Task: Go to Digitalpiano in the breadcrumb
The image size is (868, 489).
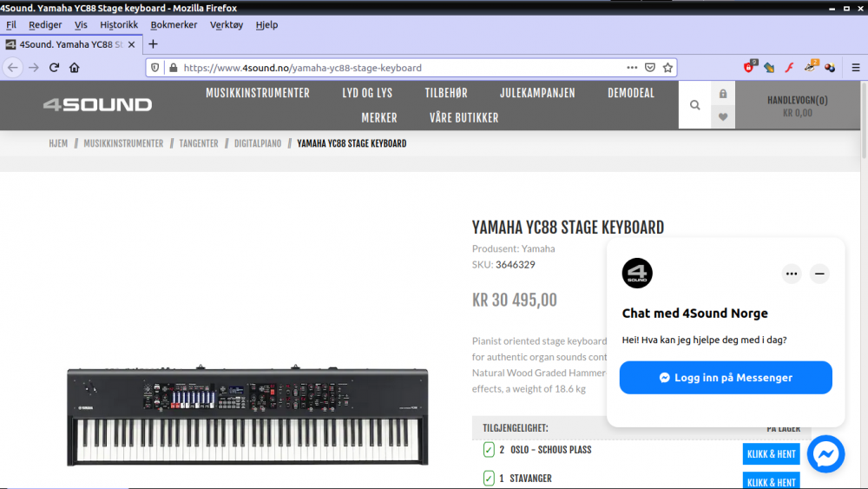Action: (x=258, y=143)
